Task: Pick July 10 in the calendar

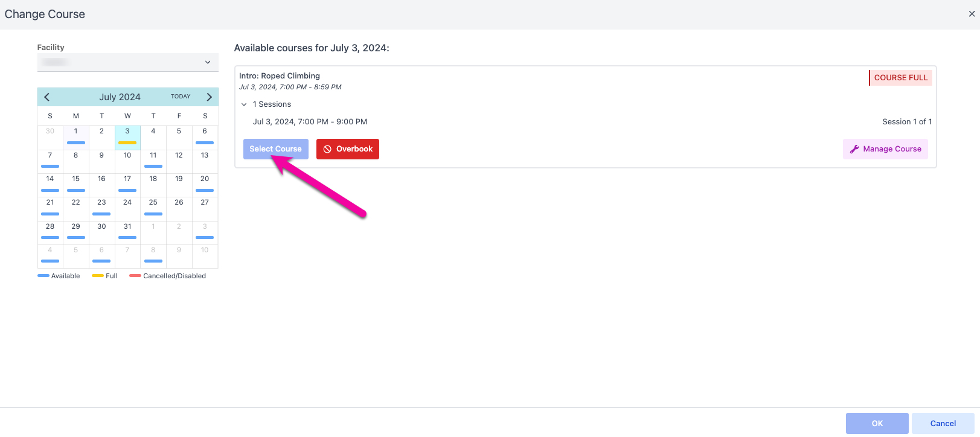Action: (x=127, y=162)
